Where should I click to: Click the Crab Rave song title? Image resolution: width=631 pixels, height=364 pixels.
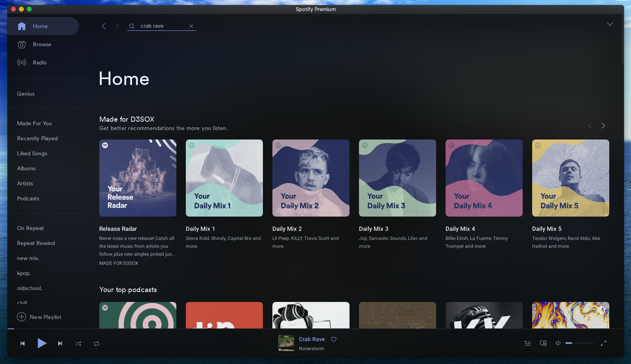312,339
